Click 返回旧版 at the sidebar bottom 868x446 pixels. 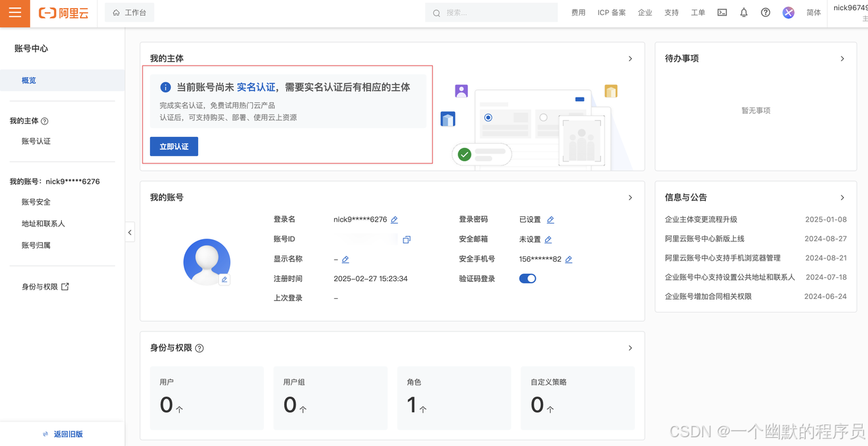pyautogui.click(x=62, y=434)
